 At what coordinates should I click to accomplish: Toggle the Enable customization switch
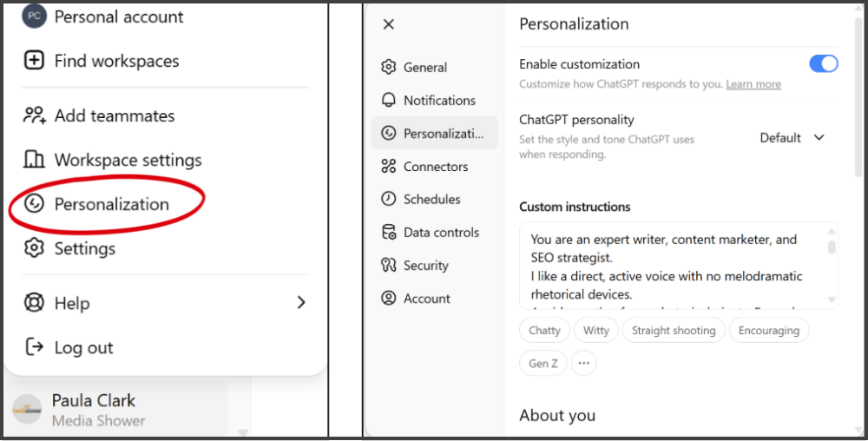pyautogui.click(x=823, y=64)
